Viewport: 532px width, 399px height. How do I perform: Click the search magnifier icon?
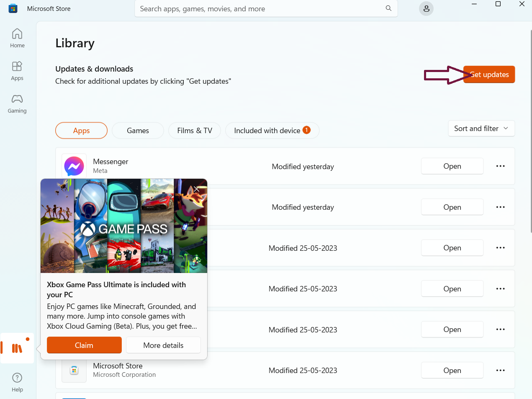(388, 8)
